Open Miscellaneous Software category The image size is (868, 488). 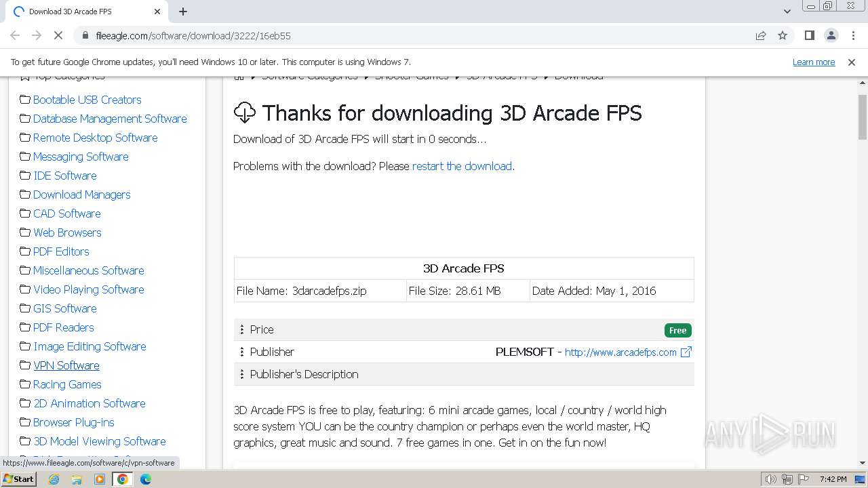89,270
